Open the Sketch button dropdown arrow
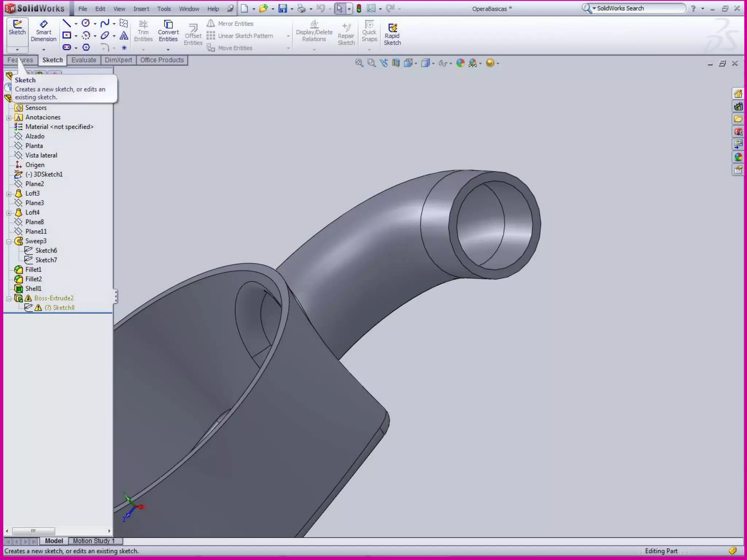Viewport: 747px width, 560px height. (17, 49)
